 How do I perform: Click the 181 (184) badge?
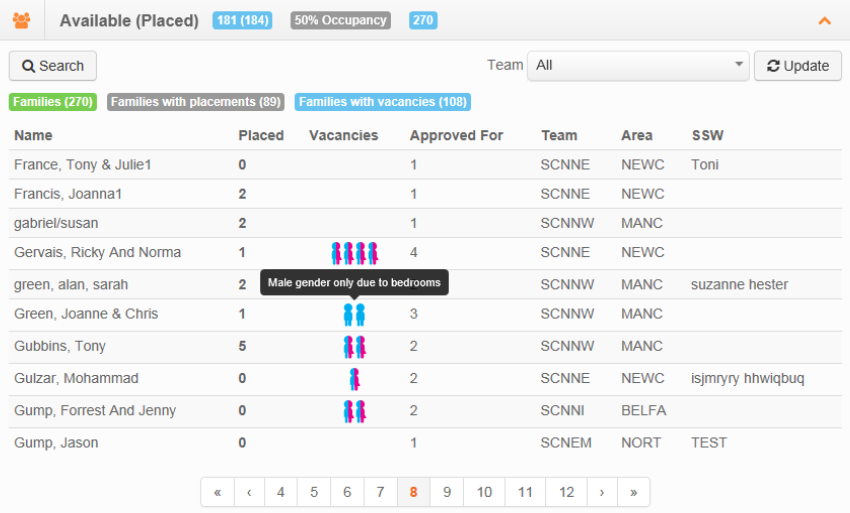(242, 21)
